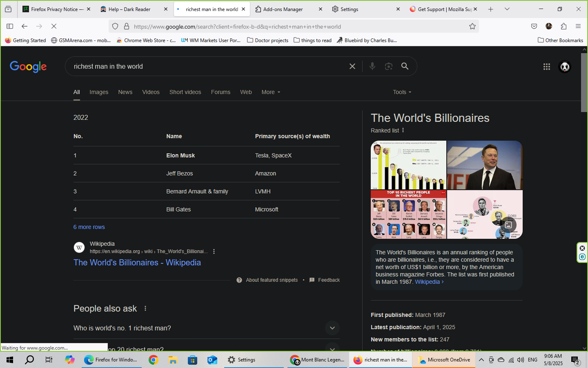Open the Google apps grid
588x368 pixels.
tap(547, 67)
